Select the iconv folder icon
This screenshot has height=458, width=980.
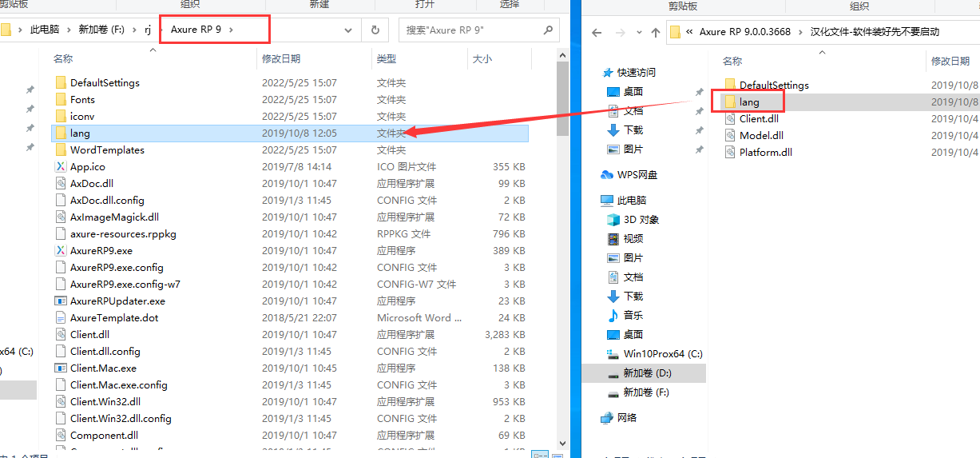click(x=61, y=117)
